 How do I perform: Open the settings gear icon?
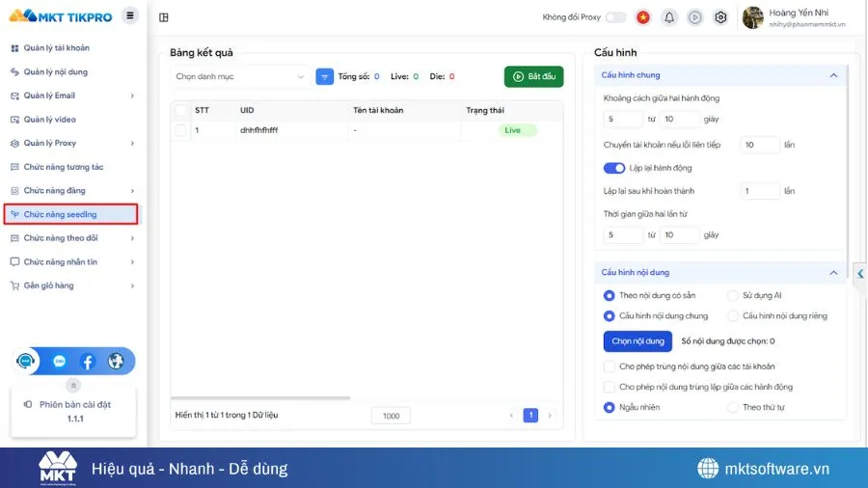pos(720,17)
